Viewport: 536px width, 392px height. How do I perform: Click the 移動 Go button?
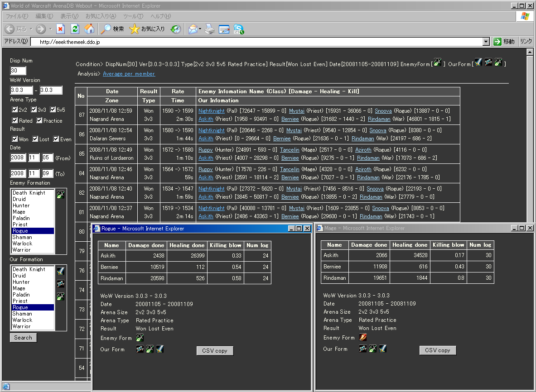point(504,42)
